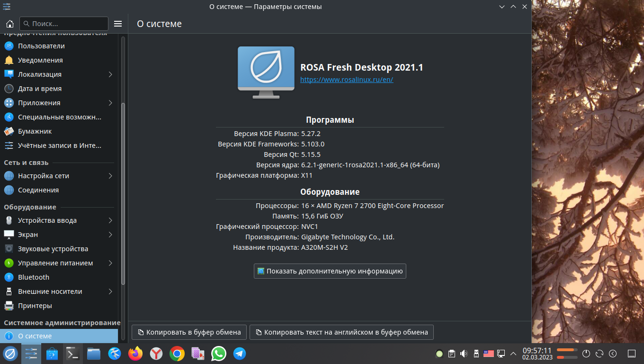Screen dimensions: 644x364
Task: Open the Пользователи settings page
Action: (59, 46)
